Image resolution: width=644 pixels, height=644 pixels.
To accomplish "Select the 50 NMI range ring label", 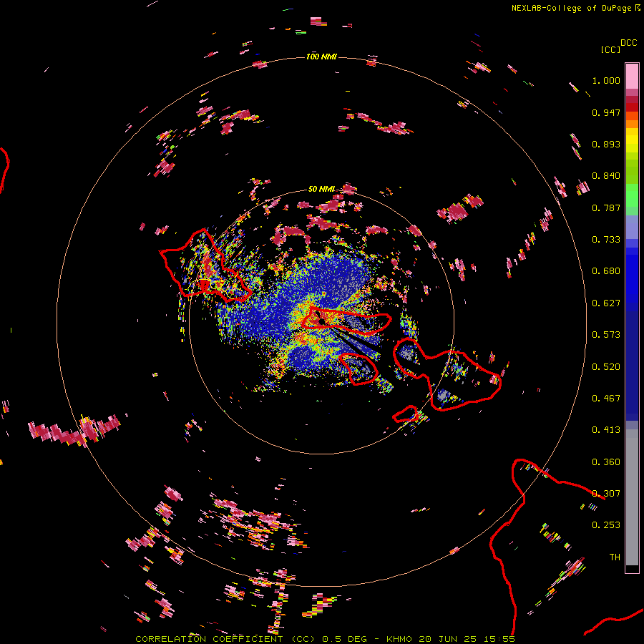I will [321, 189].
